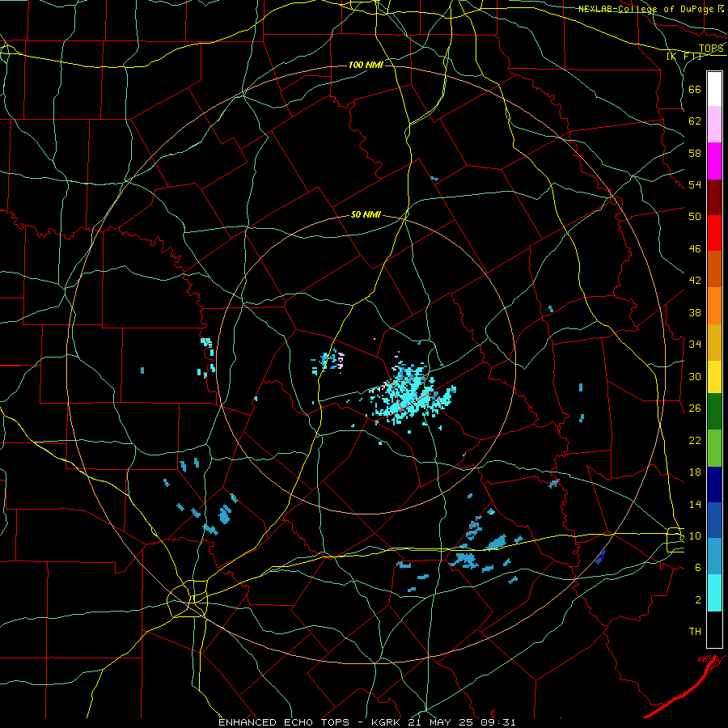The image size is (728, 728).
Task: Select the dark maroon legend swatch
Action: [714, 197]
